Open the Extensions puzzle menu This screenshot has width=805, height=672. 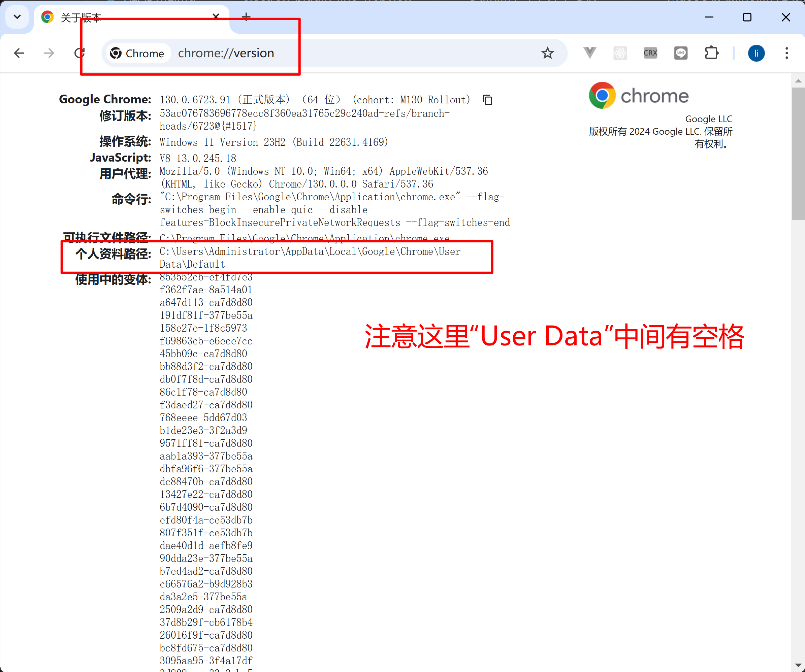coord(711,53)
